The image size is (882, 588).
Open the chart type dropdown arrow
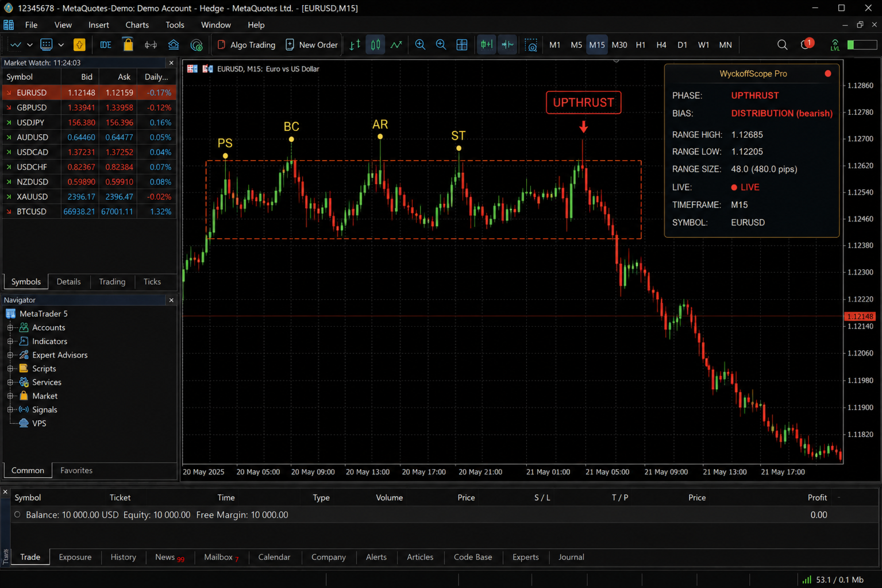(x=30, y=45)
